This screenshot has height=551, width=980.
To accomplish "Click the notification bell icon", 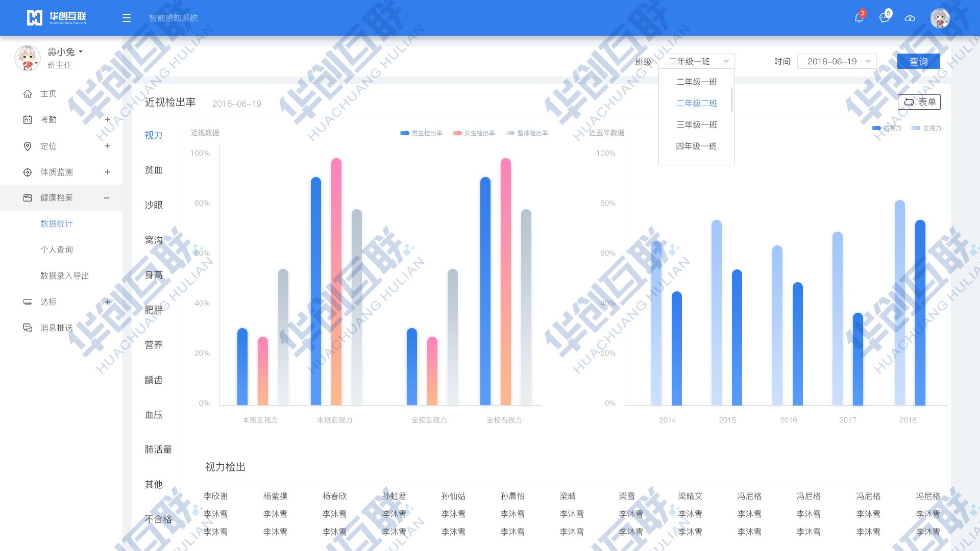I will (x=859, y=18).
